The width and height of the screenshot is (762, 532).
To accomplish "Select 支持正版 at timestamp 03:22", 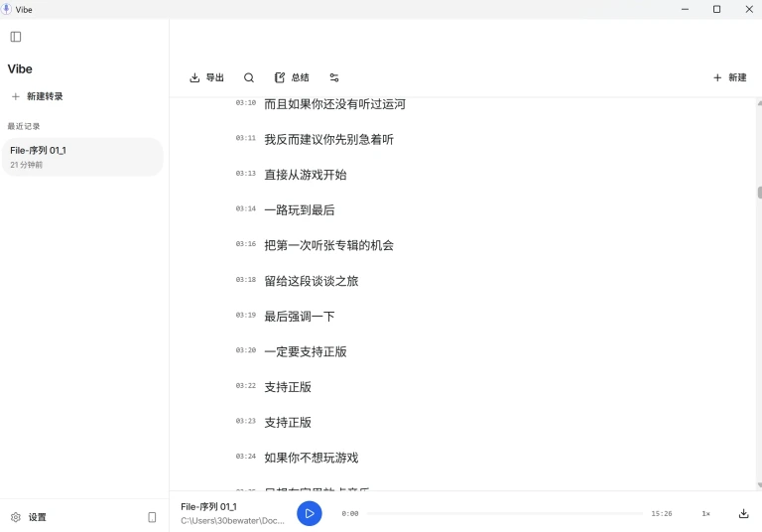I will [x=288, y=387].
